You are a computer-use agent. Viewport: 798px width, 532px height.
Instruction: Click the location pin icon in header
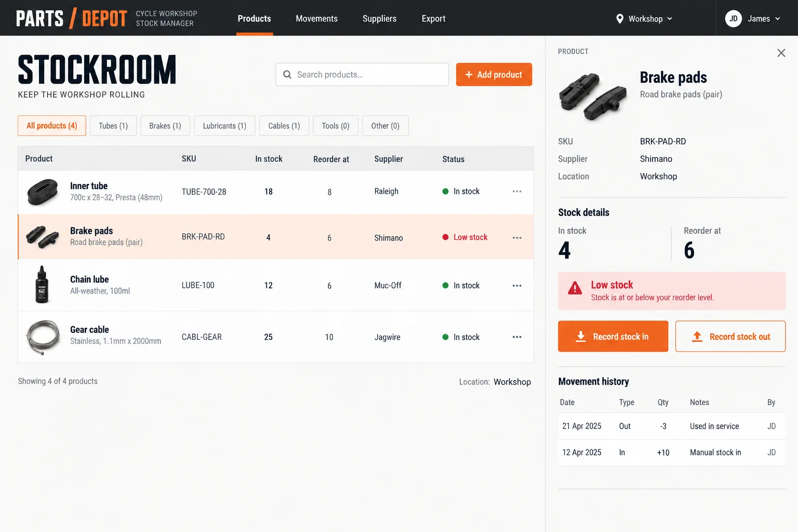[620, 19]
